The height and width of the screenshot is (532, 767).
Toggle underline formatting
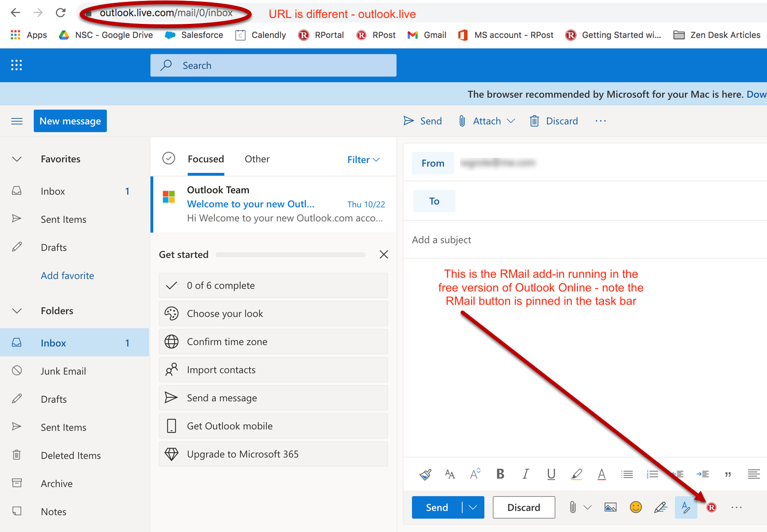(x=551, y=474)
